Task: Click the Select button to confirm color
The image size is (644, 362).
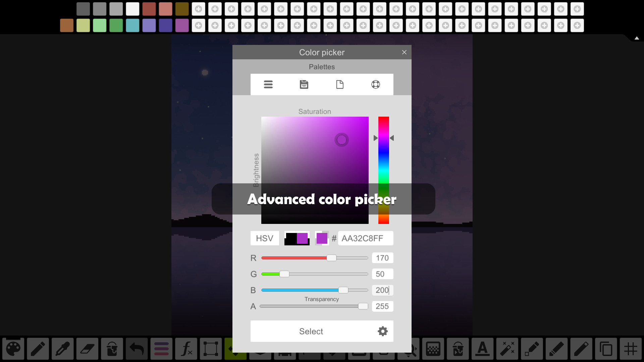Action: 311,331
